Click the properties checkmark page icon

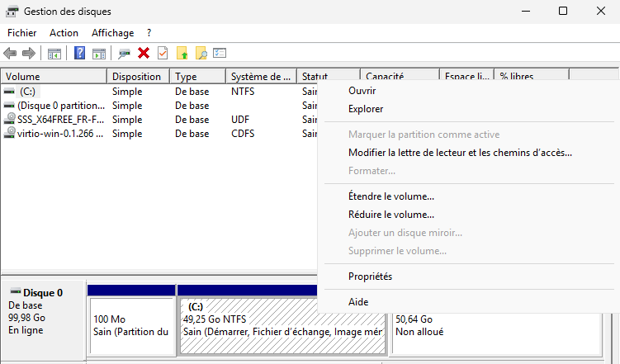pyautogui.click(x=163, y=53)
